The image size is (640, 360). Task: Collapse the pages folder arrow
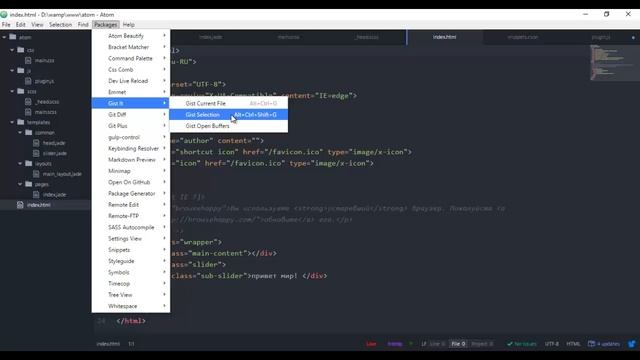(20, 184)
